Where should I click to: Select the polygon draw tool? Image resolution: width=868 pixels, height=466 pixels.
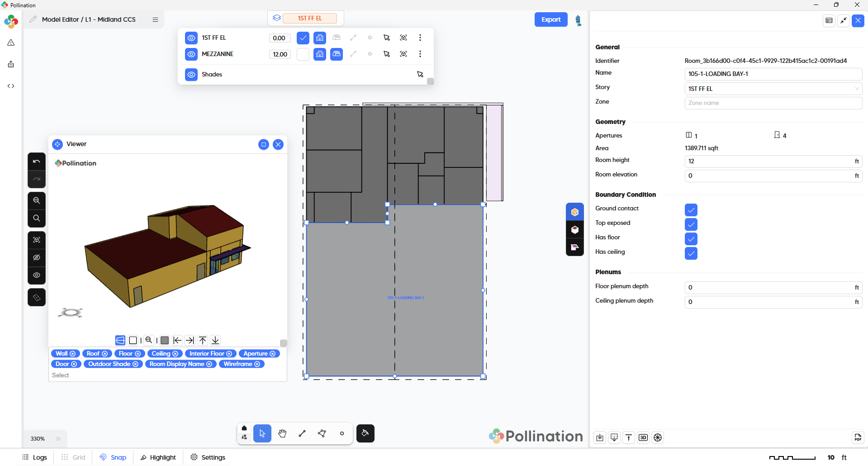click(322, 433)
